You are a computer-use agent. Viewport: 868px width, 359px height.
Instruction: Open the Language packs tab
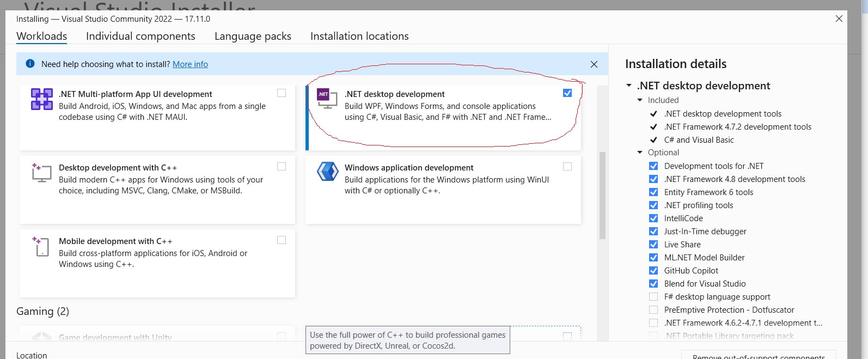pyautogui.click(x=253, y=36)
